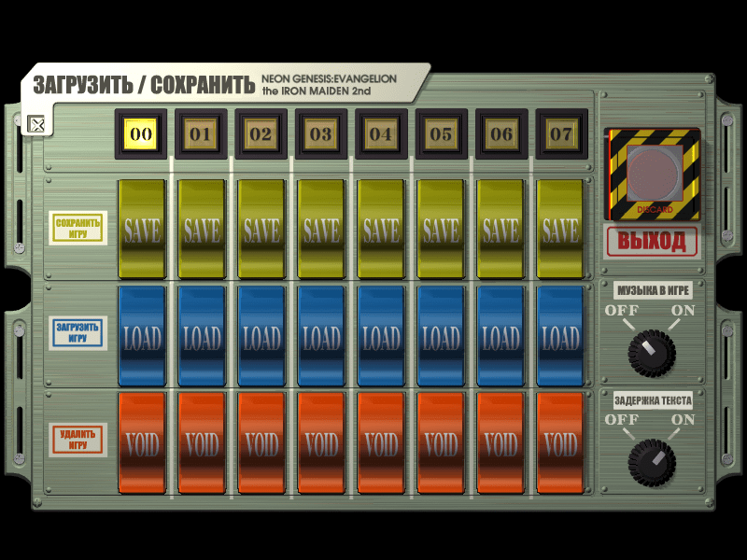This screenshot has height=560, width=747.
Task: Click the СОХРАНИТЬ ИГРУ row label
Action: 78,228
